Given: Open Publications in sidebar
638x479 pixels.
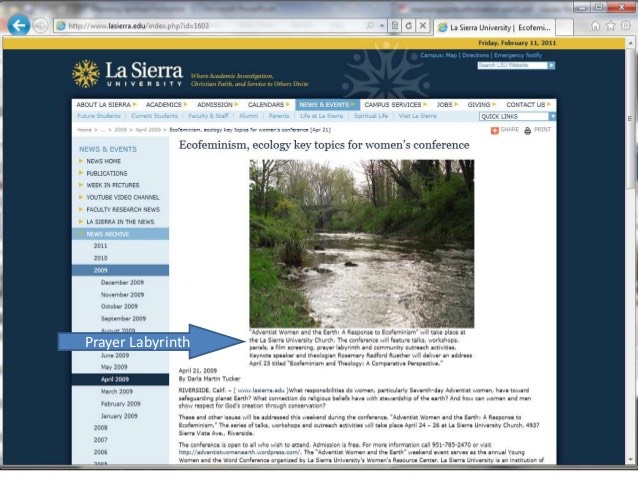Looking at the screenshot, I should 107,173.
